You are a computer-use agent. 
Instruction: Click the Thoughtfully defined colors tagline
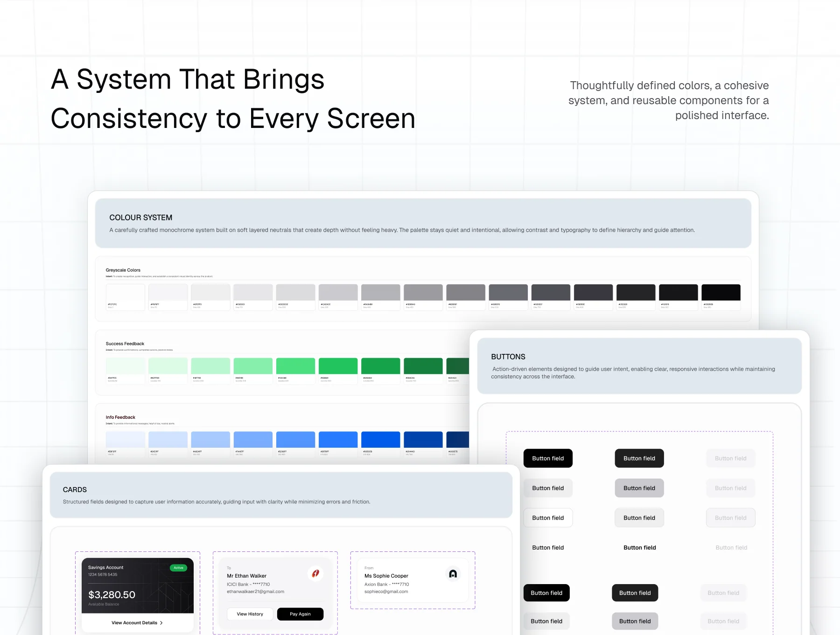point(669,100)
